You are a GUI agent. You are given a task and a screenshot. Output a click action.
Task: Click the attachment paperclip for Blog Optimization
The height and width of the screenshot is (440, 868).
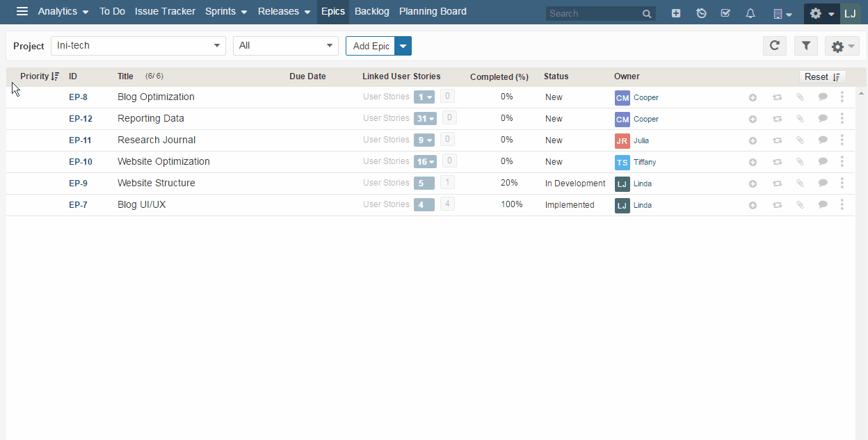(x=800, y=97)
